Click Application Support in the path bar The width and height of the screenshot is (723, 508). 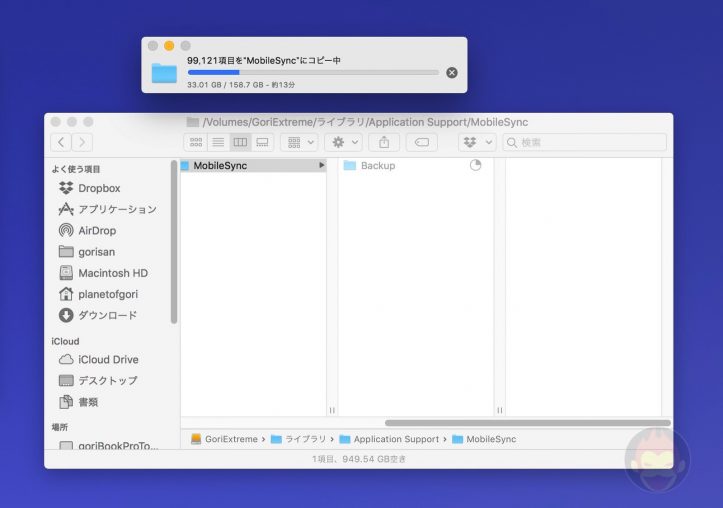click(390, 439)
